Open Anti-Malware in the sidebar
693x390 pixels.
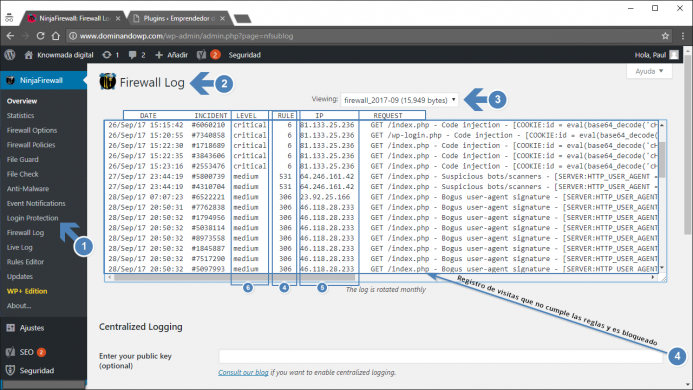pos(28,188)
